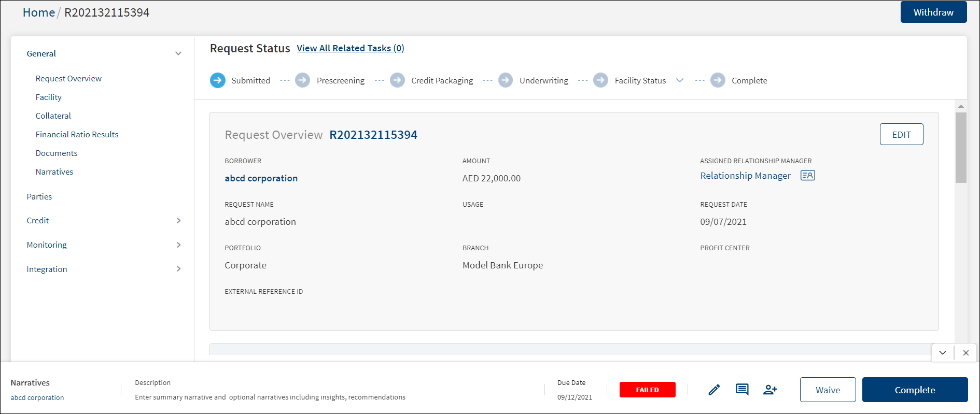
Task: Collapse the General section chevron
Action: click(x=178, y=53)
